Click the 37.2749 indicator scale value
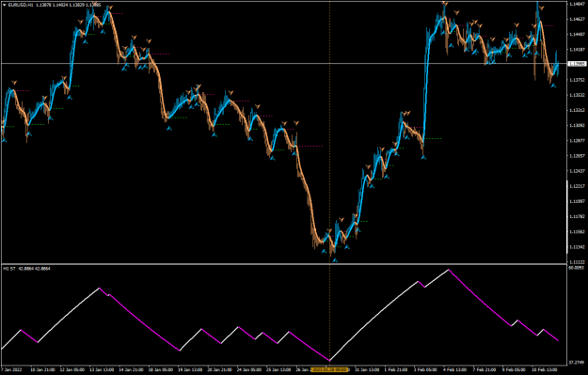Viewport: 588px width, 375px height. pyautogui.click(x=577, y=363)
